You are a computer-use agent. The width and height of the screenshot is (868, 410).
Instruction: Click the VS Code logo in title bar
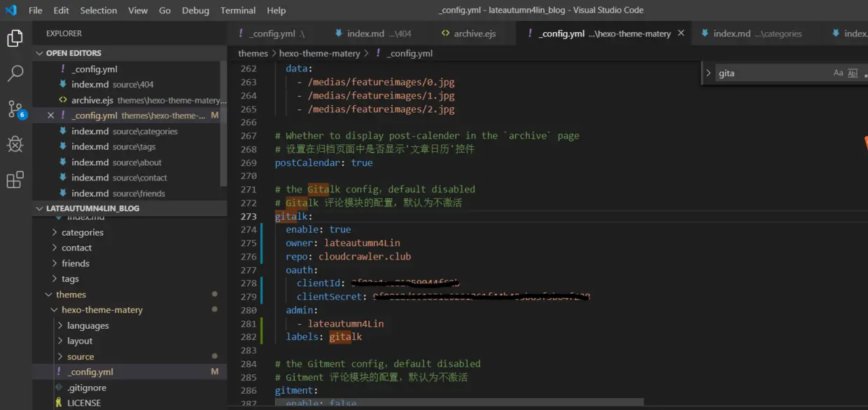[10, 10]
